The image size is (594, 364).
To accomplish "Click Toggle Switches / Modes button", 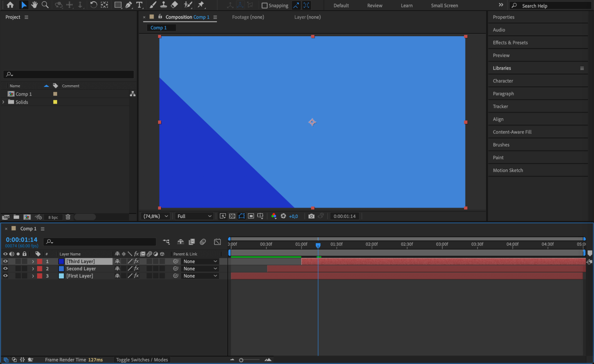I will (x=142, y=360).
